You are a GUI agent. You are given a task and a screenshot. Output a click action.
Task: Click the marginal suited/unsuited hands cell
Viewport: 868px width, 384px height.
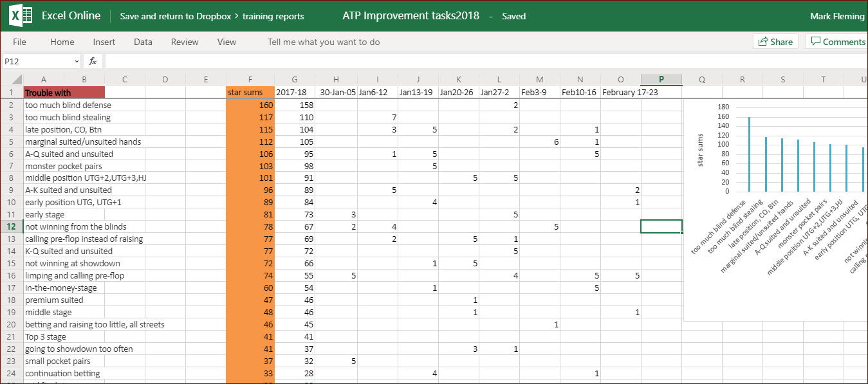[83, 142]
